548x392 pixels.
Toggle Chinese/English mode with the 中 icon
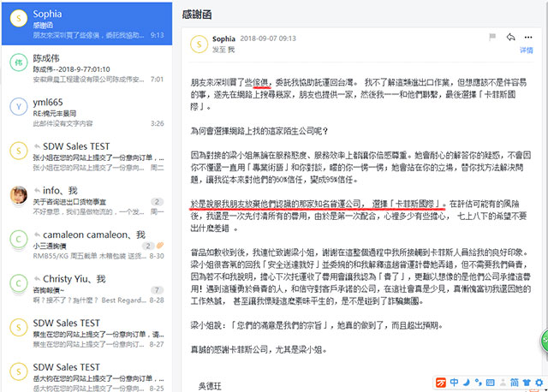454,383
